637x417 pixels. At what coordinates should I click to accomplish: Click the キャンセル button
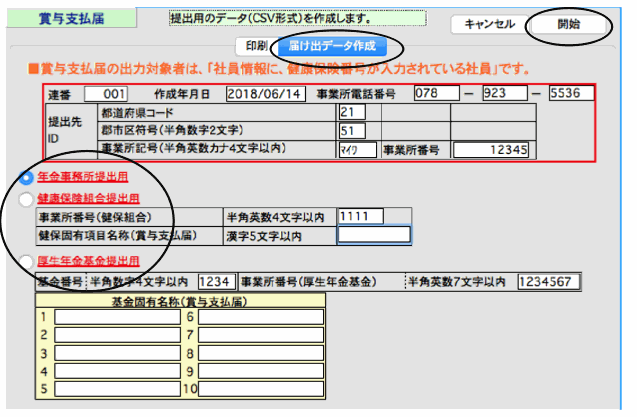click(x=490, y=24)
